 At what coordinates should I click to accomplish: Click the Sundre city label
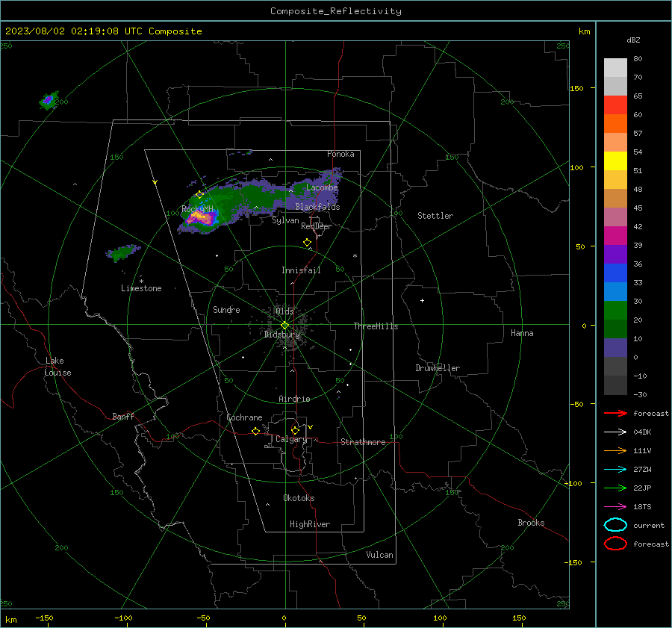(226, 310)
